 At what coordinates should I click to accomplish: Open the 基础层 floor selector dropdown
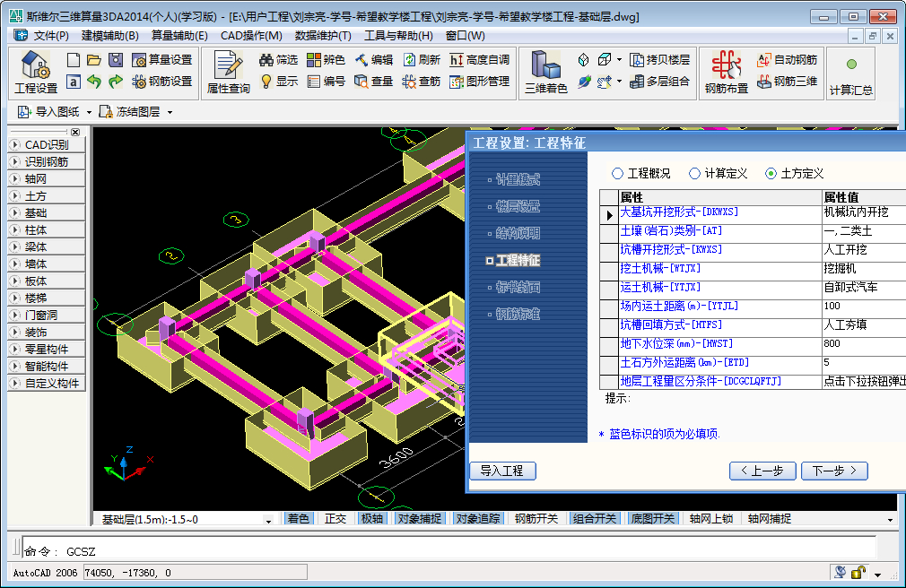pos(267,520)
